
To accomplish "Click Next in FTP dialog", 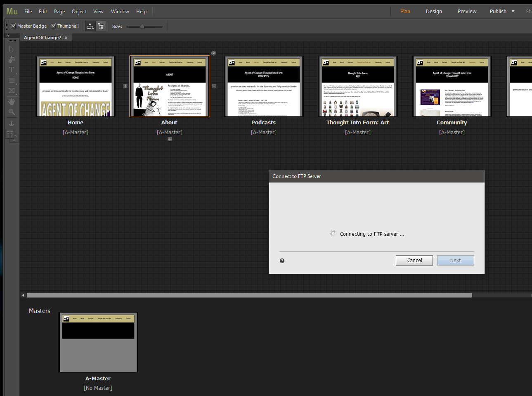I will coord(456,261).
